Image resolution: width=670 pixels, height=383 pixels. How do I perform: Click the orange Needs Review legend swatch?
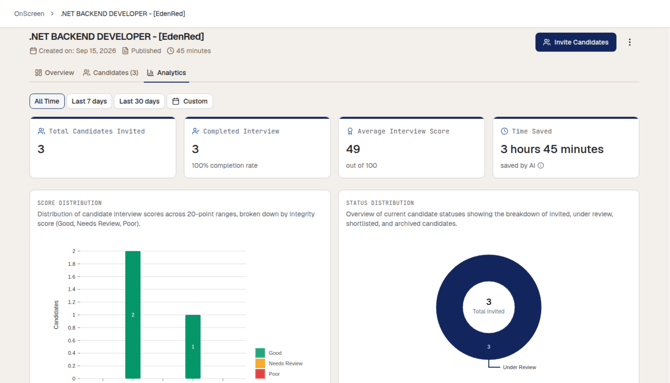pyautogui.click(x=260, y=363)
